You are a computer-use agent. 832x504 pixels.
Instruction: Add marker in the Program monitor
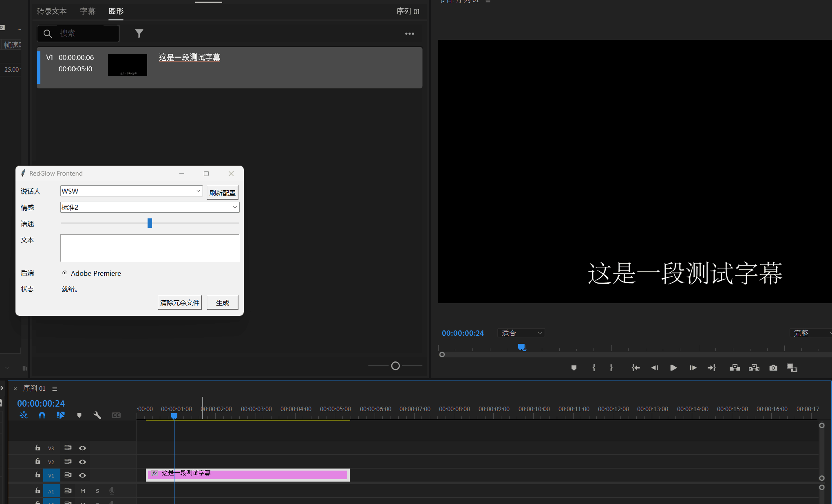tap(574, 368)
